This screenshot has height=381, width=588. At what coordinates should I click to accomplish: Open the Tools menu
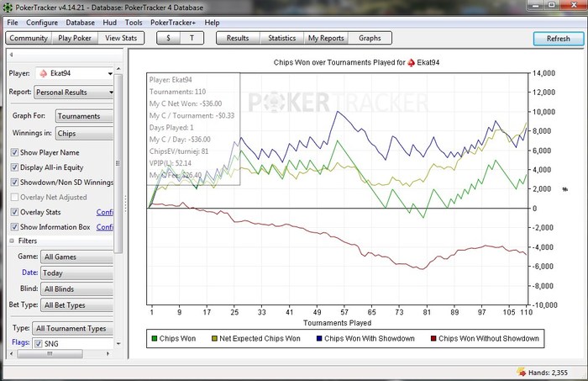coord(134,23)
